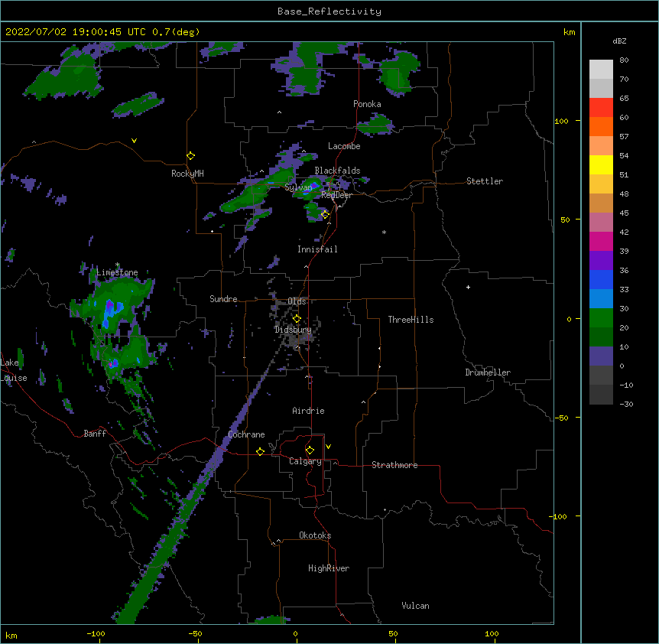This screenshot has width=659, height=644.
Task: Click the blue 33 dBZ legend swatch
Action: 601,279
